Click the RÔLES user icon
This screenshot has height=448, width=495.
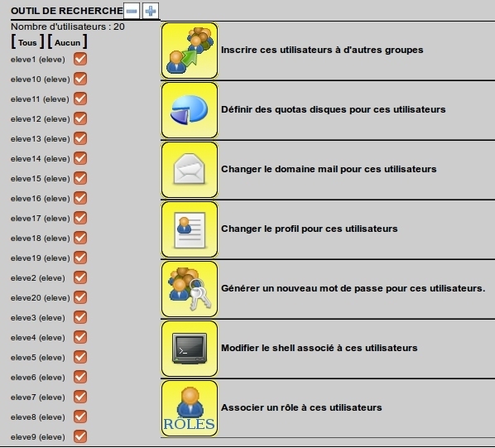tap(190, 408)
